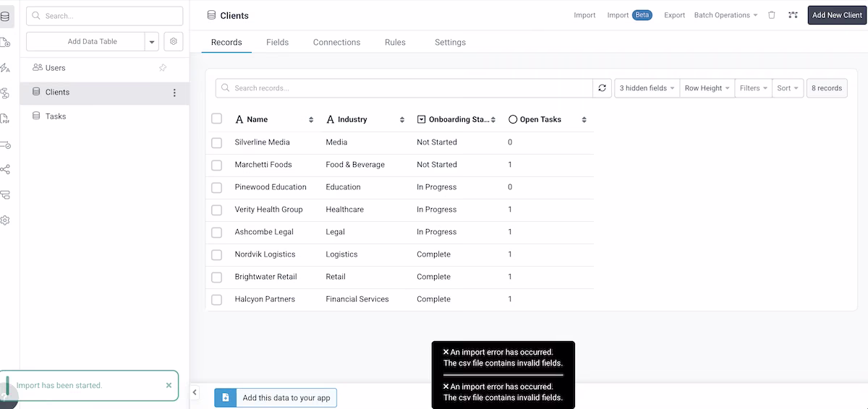
Task: Open the share nodes icon in sidebar
Action: (5, 170)
